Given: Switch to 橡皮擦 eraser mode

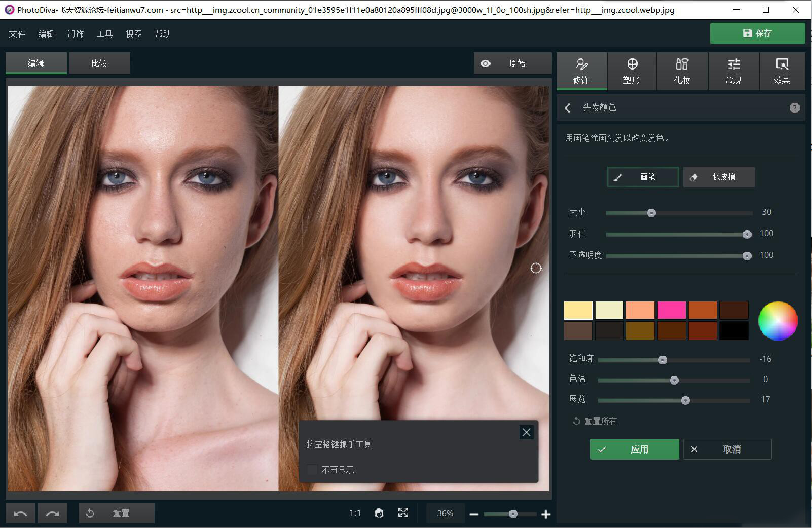Looking at the screenshot, I should click(719, 177).
